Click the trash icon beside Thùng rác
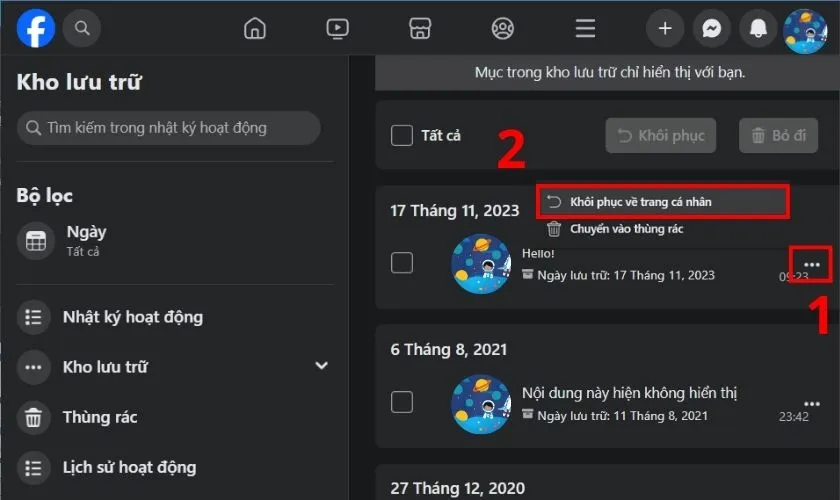 pyautogui.click(x=33, y=417)
